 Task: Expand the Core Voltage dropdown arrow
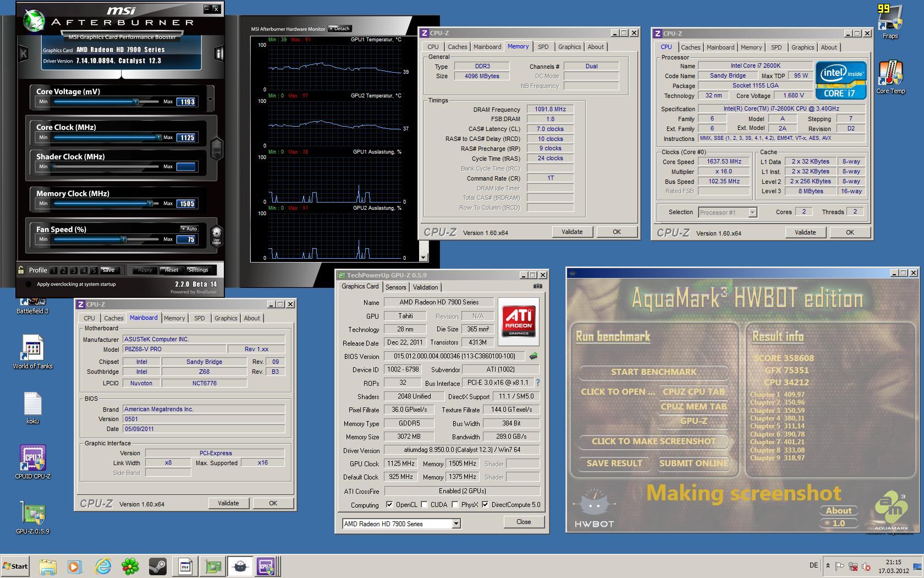pos(210,100)
